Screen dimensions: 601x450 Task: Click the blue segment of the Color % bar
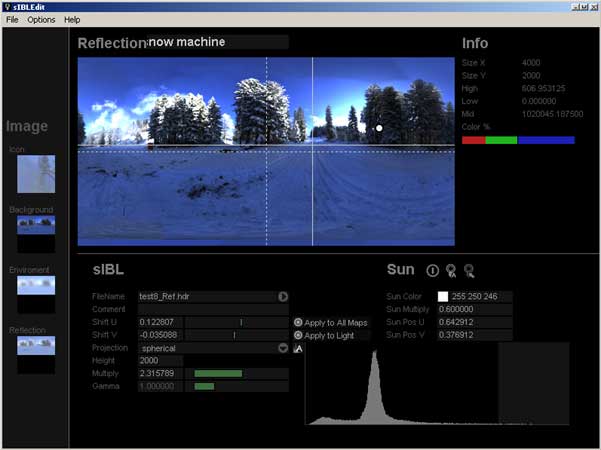point(546,140)
